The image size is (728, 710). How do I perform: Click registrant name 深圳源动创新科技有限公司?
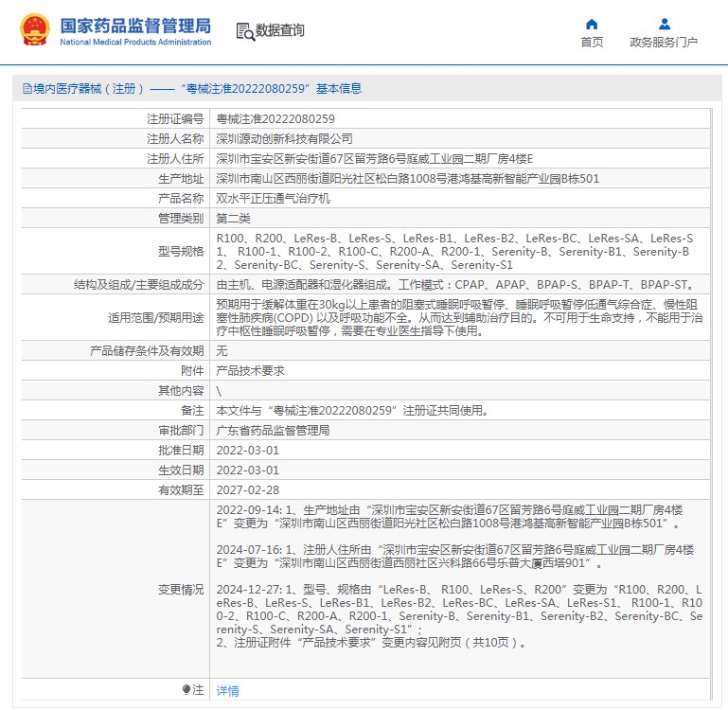[284, 139]
